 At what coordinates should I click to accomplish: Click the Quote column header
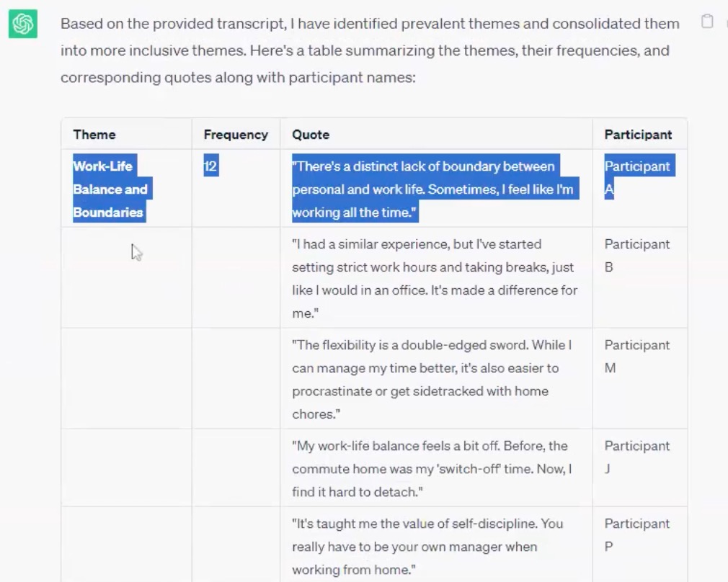click(x=311, y=135)
